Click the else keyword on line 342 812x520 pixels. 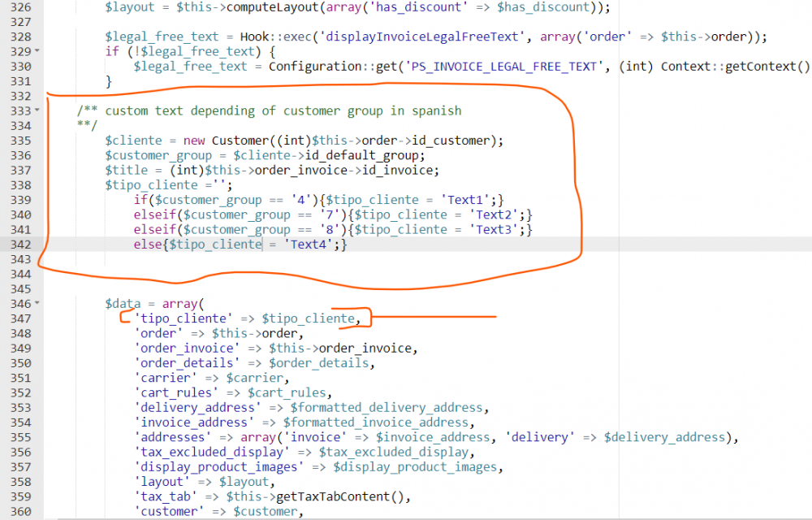pyautogui.click(x=146, y=244)
